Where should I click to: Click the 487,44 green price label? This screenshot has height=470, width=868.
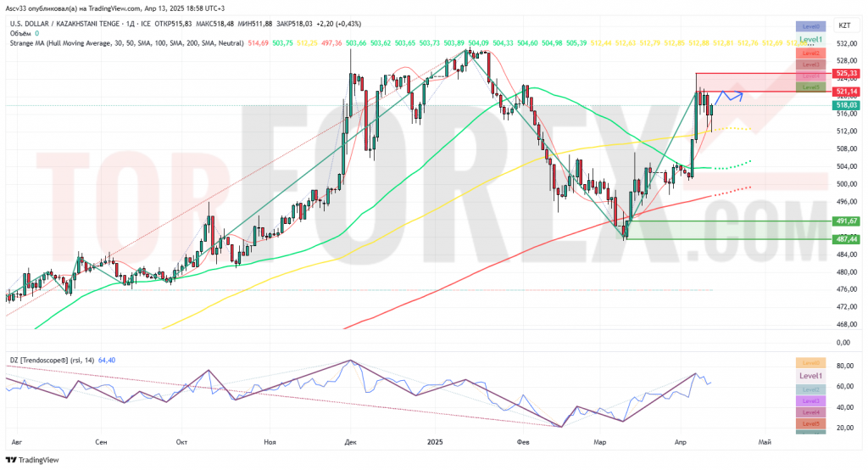[x=846, y=239]
